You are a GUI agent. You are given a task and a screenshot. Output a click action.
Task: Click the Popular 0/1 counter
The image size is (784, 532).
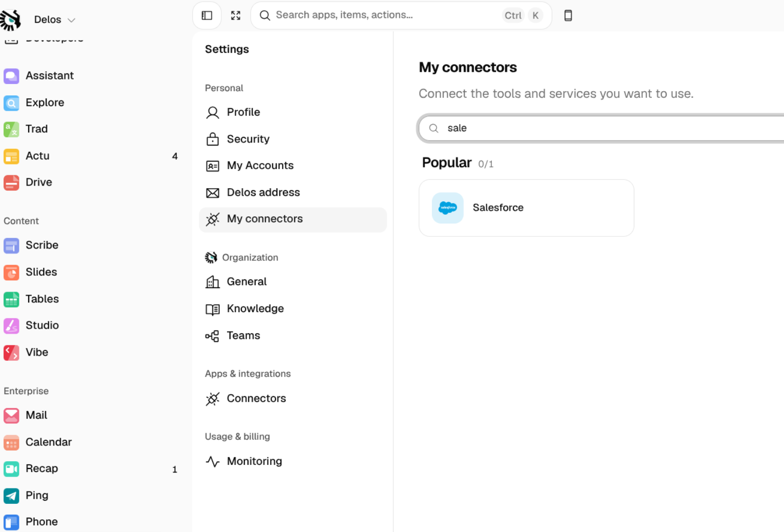pyautogui.click(x=486, y=164)
